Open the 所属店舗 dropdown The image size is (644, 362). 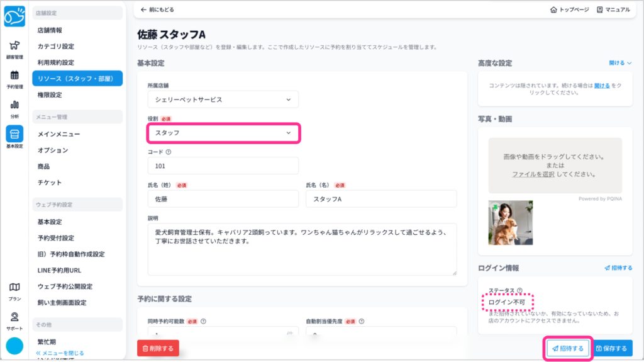(223, 99)
